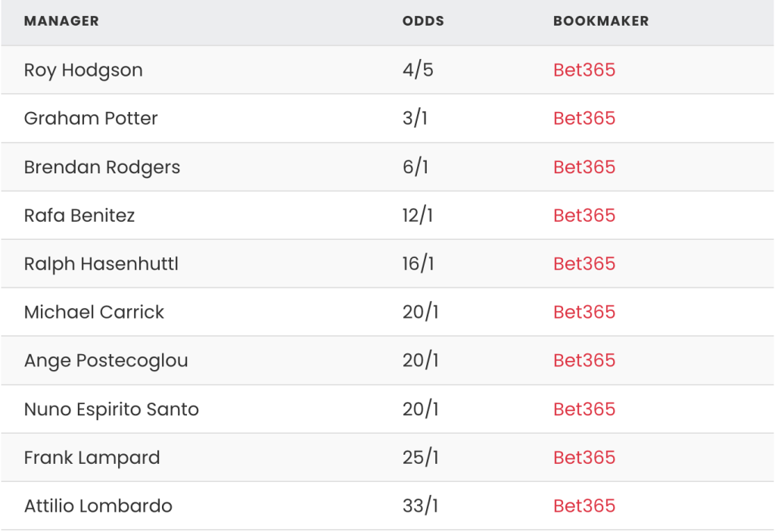Open Bet365 link for Ange Postecoglou

584,360
